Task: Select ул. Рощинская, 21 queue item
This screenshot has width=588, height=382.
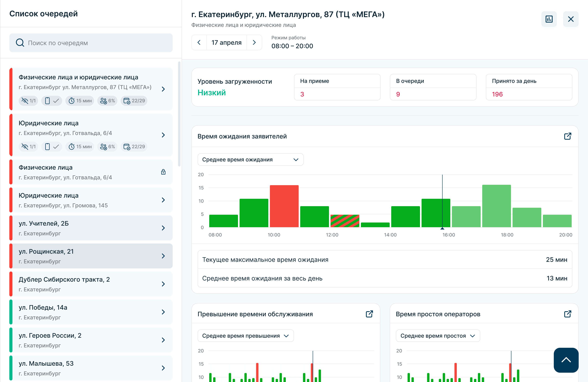Action: [91, 256]
